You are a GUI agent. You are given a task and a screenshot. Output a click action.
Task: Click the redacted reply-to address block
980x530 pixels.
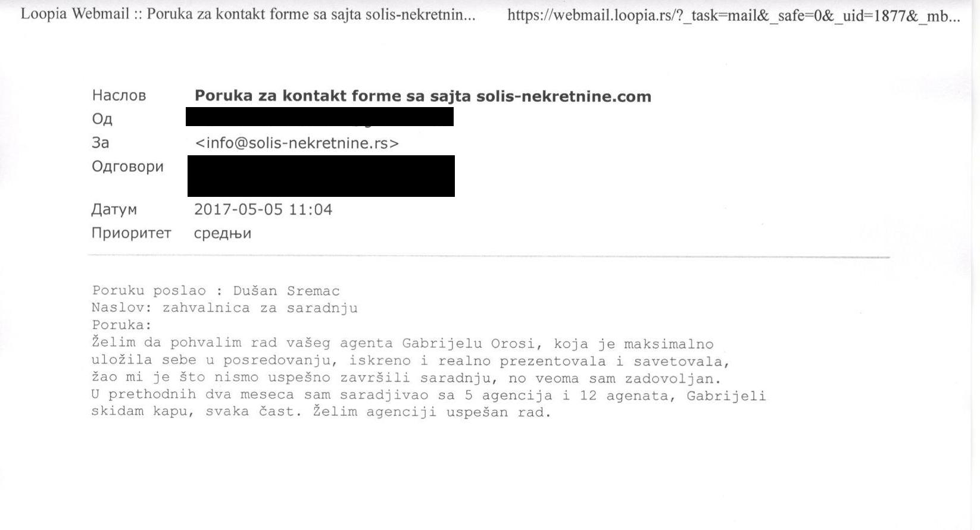pyautogui.click(x=321, y=176)
